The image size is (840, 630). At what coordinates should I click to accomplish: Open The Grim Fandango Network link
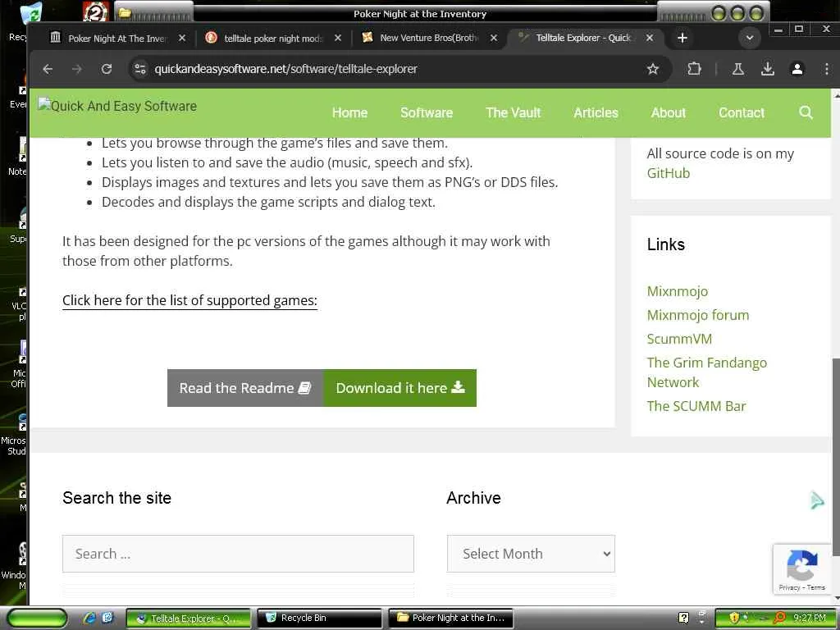pyautogui.click(x=706, y=372)
